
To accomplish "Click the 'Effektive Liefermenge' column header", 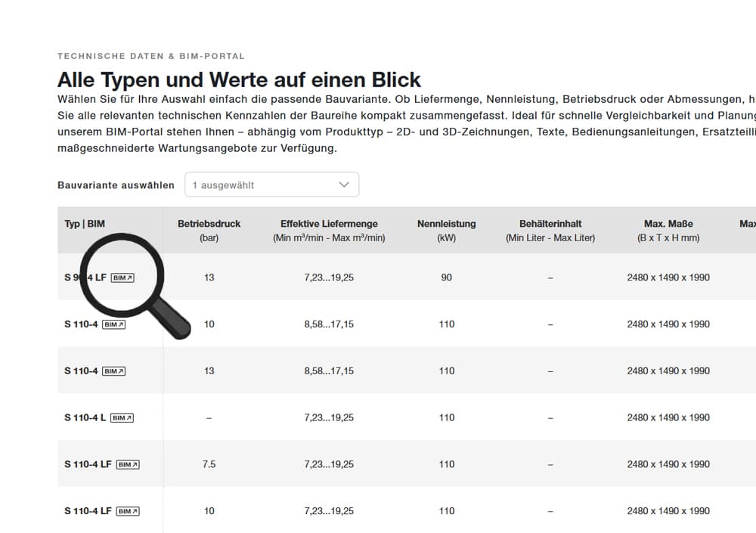I will (x=328, y=223).
